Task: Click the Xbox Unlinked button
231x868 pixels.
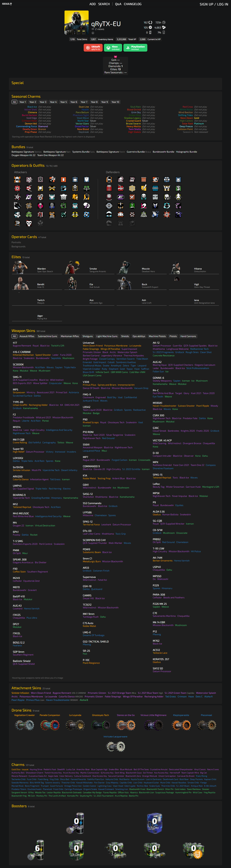Action: pyautogui.click(x=113, y=48)
